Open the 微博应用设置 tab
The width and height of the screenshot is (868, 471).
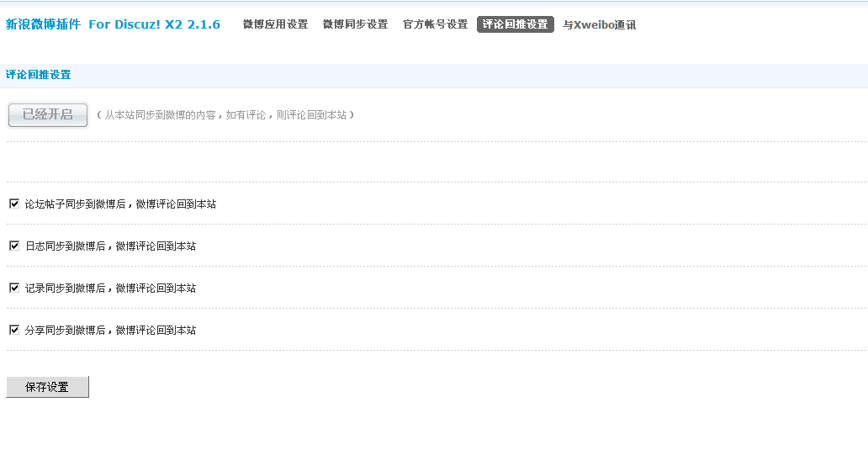tap(275, 24)
